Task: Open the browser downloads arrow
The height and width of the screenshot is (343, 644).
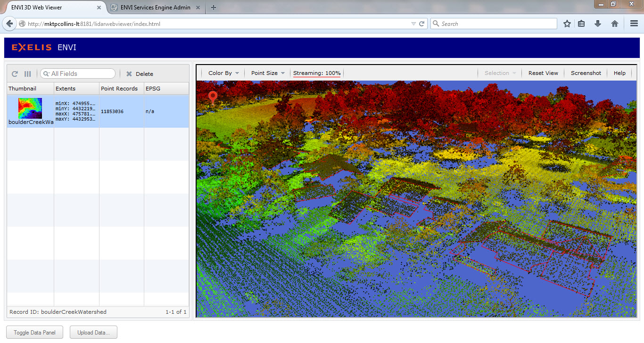Action: click(598, 24)
